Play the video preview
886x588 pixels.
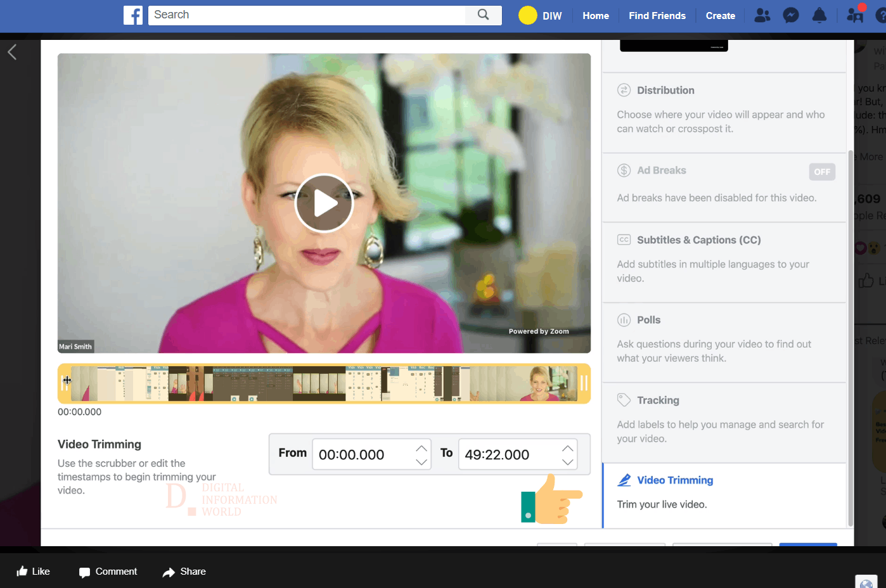pyautogui.click(x=324, y=203)
